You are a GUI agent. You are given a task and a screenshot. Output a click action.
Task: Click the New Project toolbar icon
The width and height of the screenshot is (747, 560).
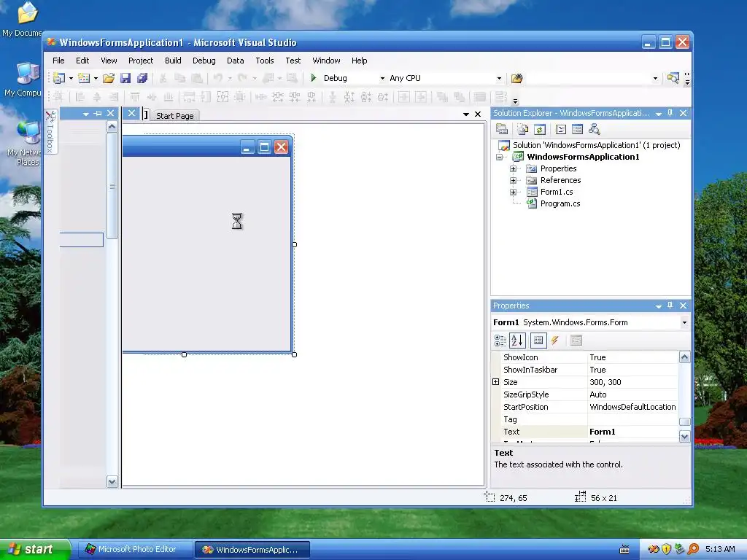tap(59, 78)
